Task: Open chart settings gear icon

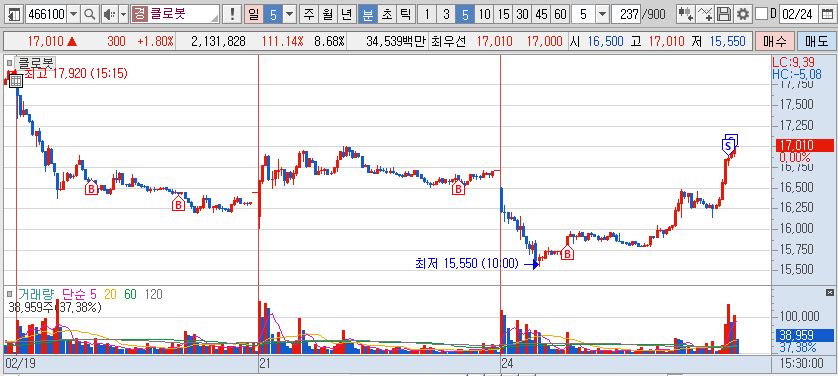Action: point(742,14)
